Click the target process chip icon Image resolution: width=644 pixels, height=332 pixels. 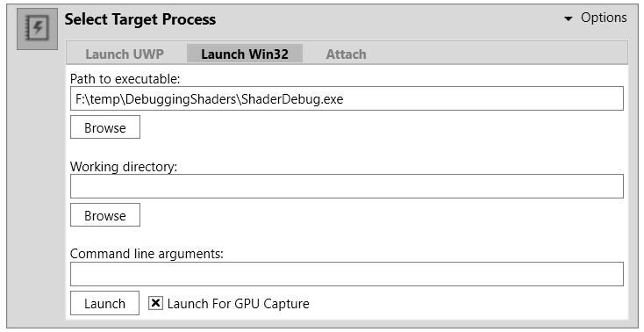coord(37,28)
